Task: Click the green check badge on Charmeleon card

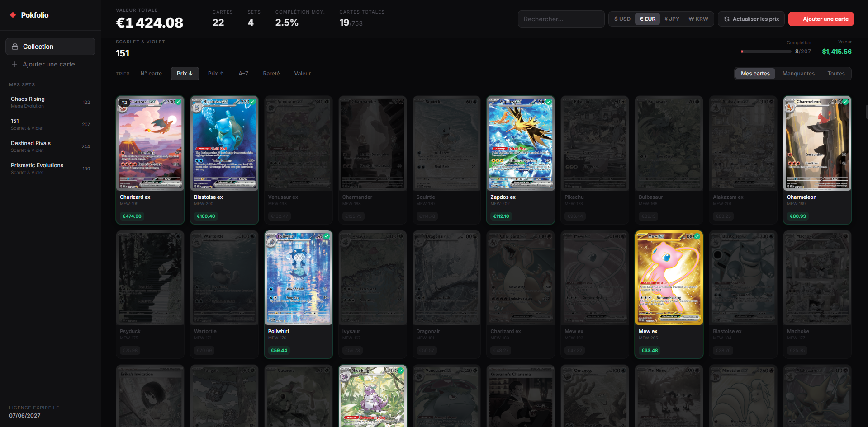Action: [845, 102]
